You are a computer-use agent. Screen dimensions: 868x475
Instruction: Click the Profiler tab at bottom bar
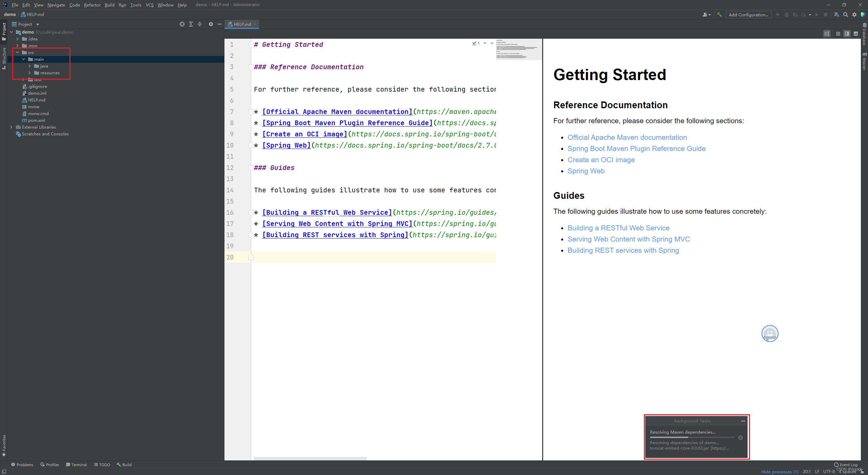tap(52, 464)
